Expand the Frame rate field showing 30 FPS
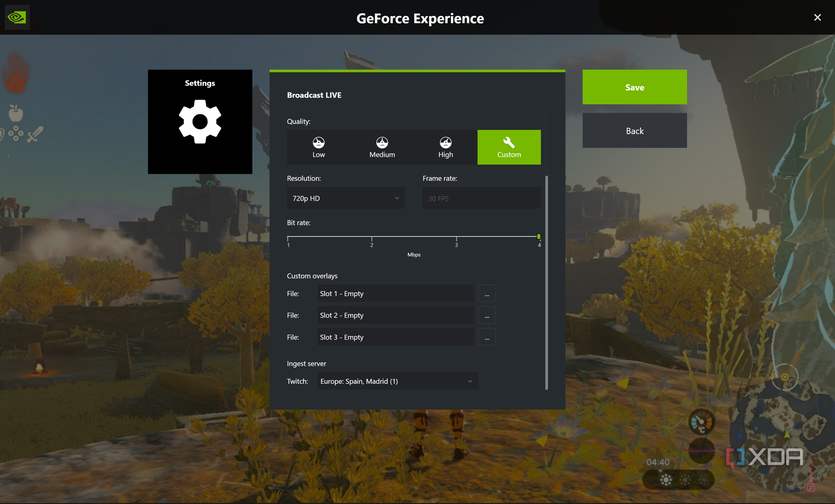 tap(481, 198)
